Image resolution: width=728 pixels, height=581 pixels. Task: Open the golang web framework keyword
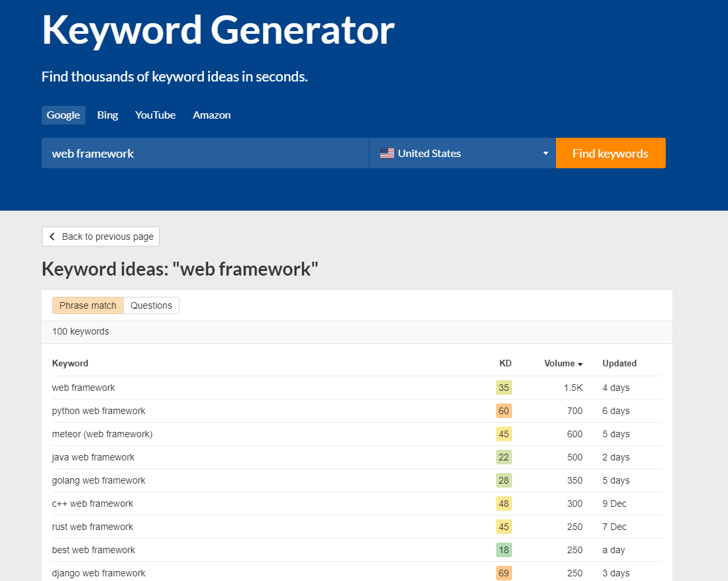[99, 480]
